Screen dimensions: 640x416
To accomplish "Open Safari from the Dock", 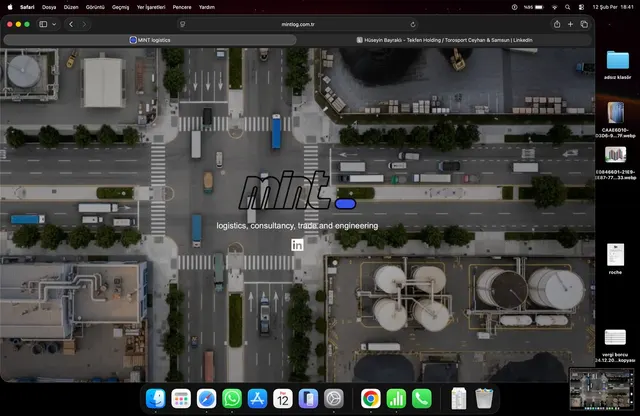I will pos(207,398).
